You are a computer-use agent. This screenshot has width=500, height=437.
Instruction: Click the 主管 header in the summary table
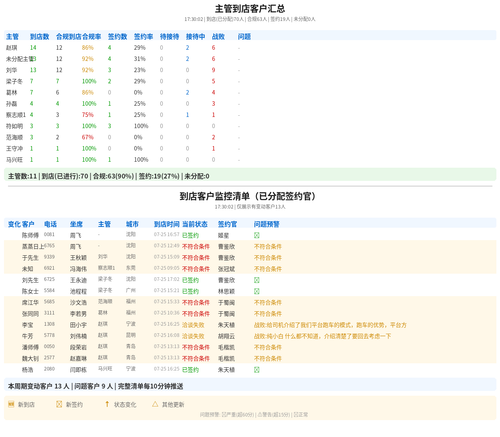click(12, 37)
